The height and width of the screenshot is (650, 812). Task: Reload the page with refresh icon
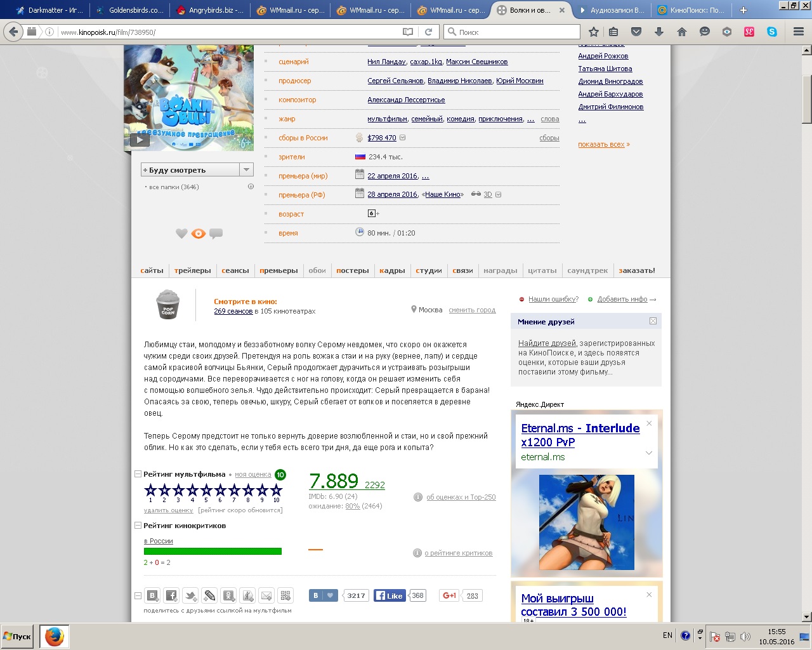tap(428, 32)
